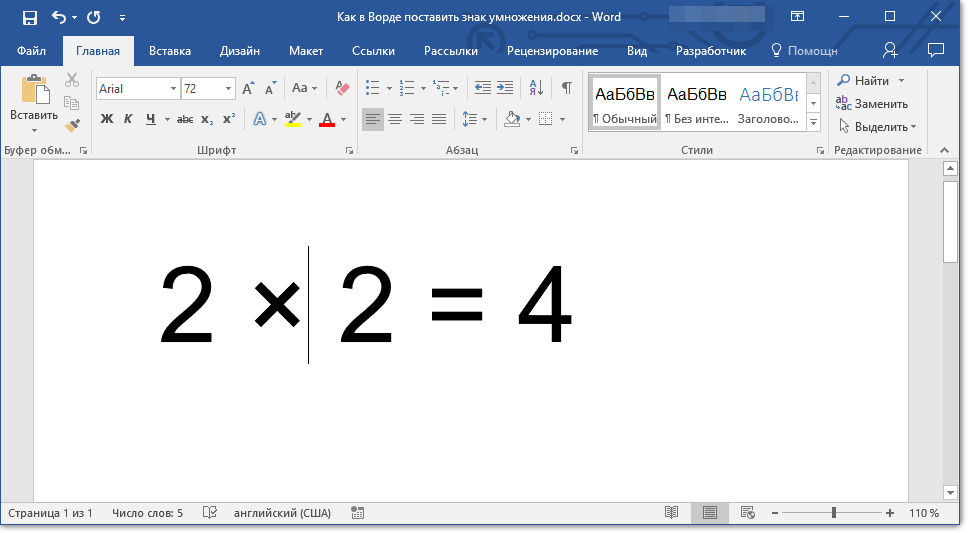Open the font size dropdown showing 72
This screenshot has height=533, width=968.
(x=229, y=89)
